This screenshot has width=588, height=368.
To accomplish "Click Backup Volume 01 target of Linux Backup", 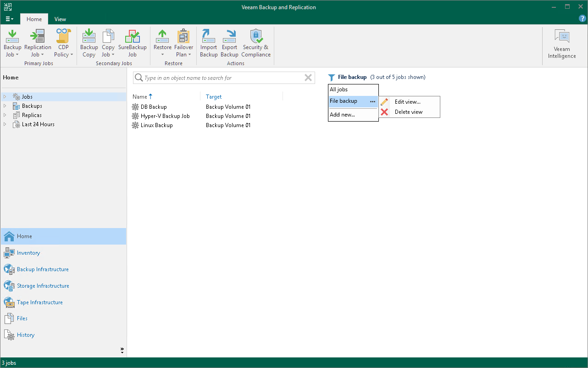I will pos(228,125).
